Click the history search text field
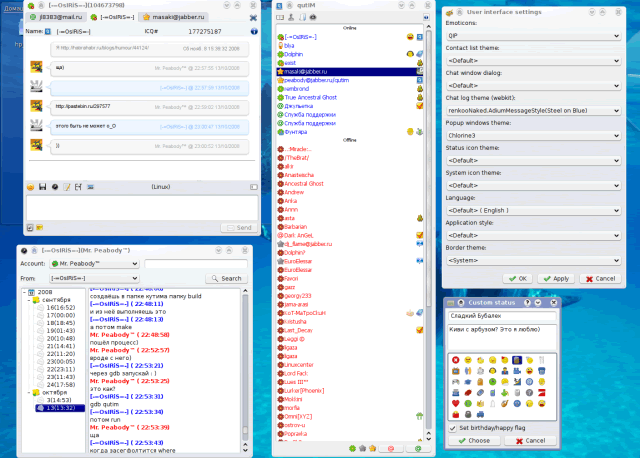 [x=196, y=264]
